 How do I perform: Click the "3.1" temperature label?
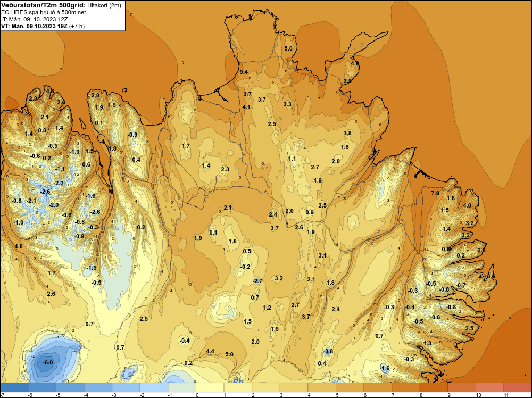322,255
